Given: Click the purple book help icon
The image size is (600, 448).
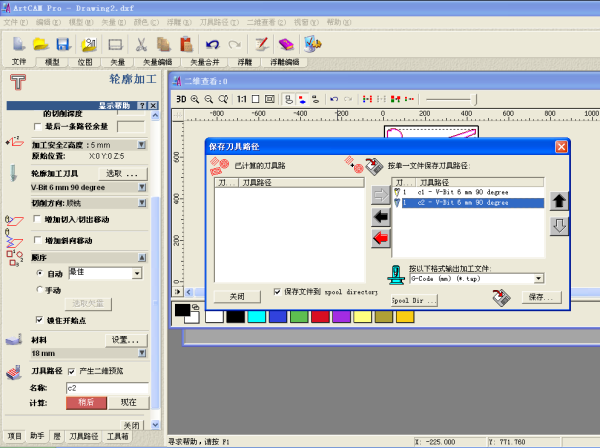Looking at the screenshot, I should click(x=286, y=44).
